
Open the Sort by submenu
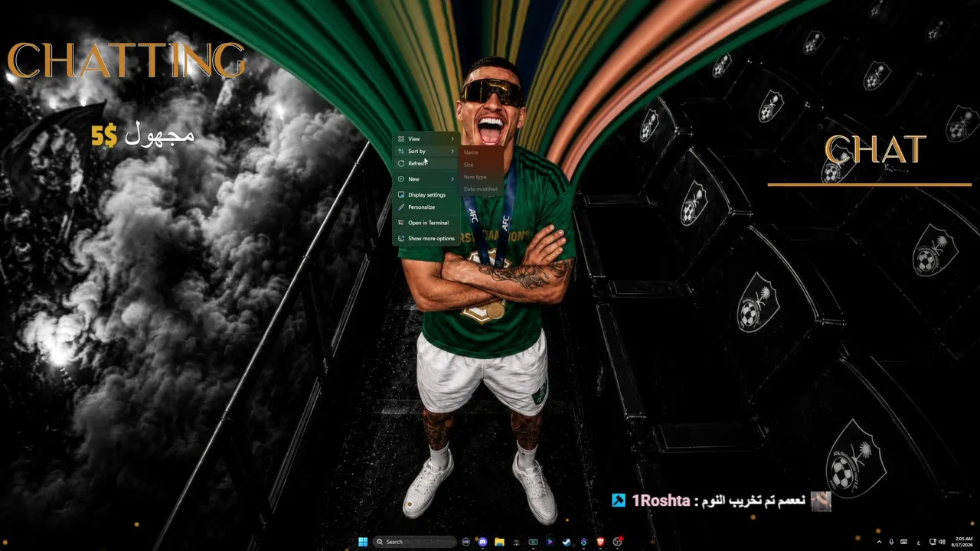pyautogui.click(x=426, y=151)
